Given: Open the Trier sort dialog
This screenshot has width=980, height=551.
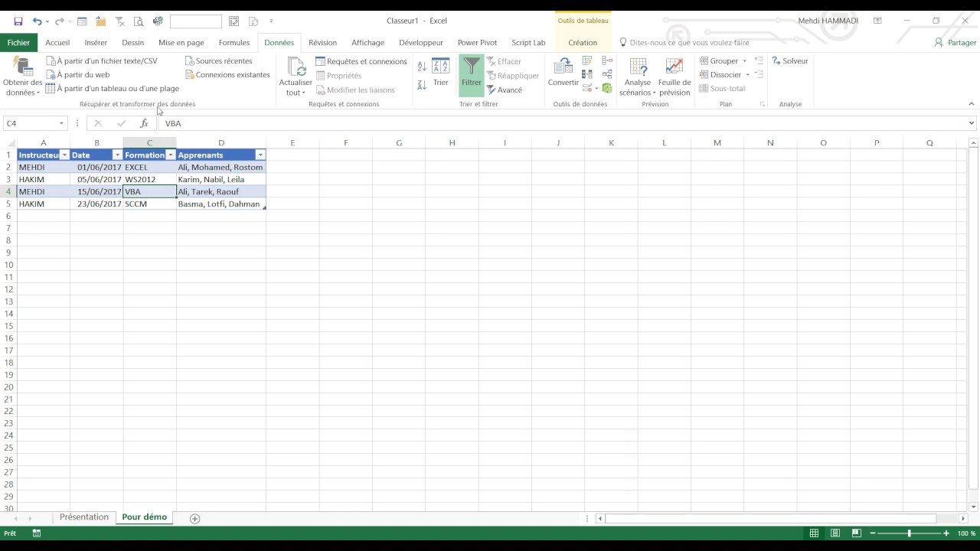Looking at the screenshot, I should [441, 72].
